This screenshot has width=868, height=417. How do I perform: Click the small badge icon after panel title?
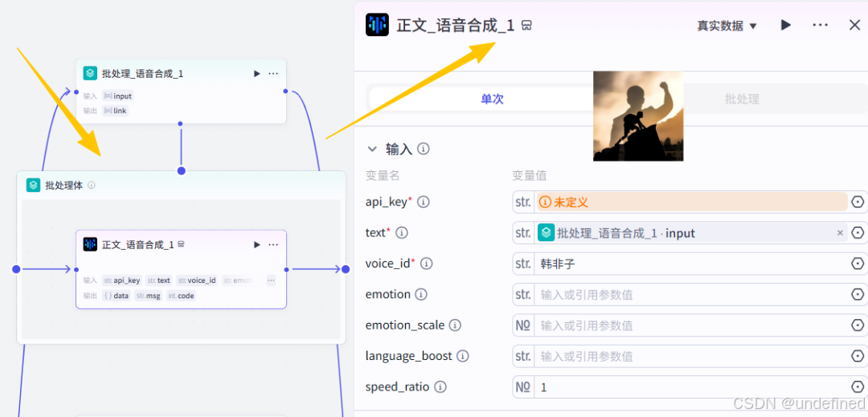coord(527,26)
